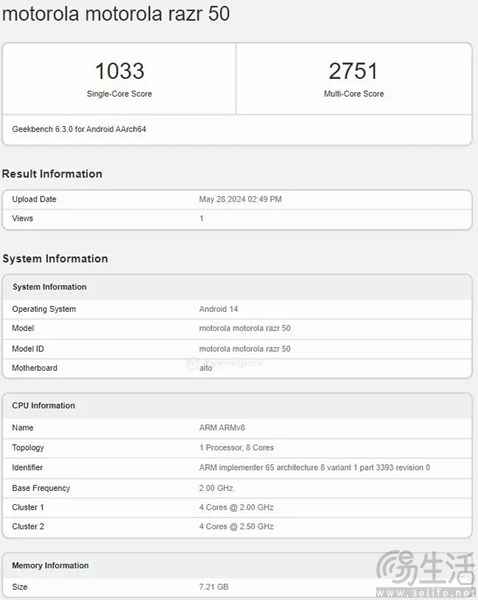
Task: Select the 'ARM ARMv8' value
Action: 222,427
